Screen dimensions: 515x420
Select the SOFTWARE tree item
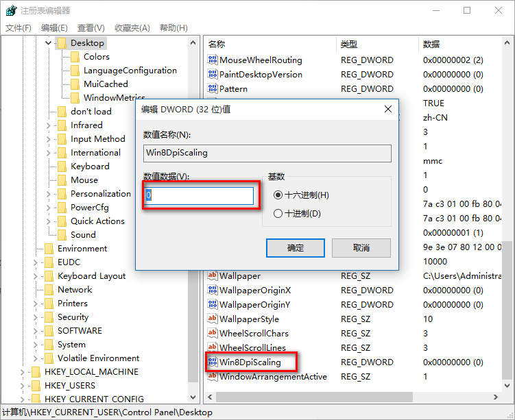tap(80, 331)
